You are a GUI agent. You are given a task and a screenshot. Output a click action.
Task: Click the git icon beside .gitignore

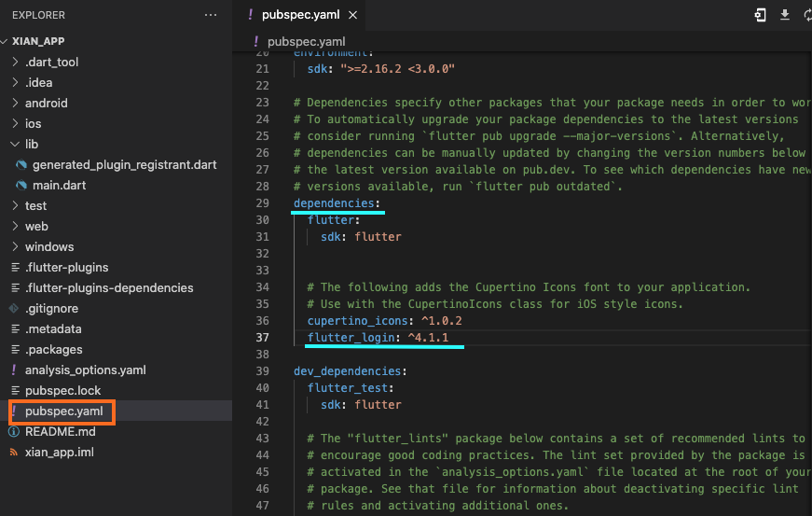[x=14, y=308]
